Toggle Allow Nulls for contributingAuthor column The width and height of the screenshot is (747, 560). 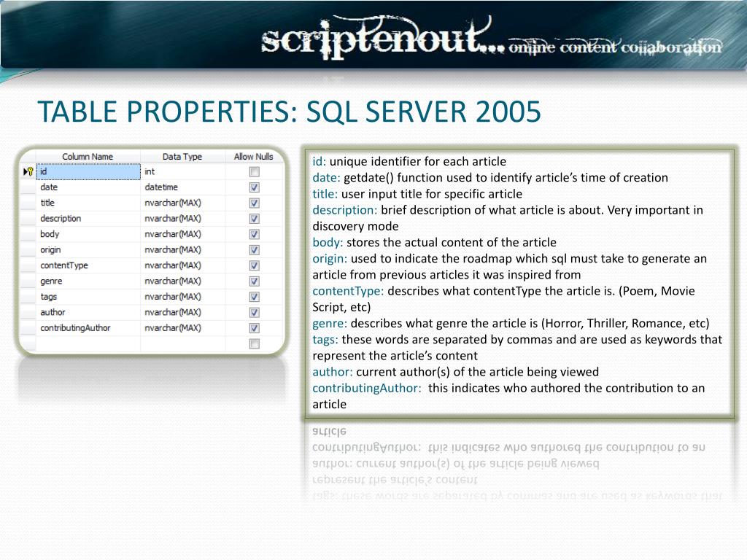click(x=255, y=329)
